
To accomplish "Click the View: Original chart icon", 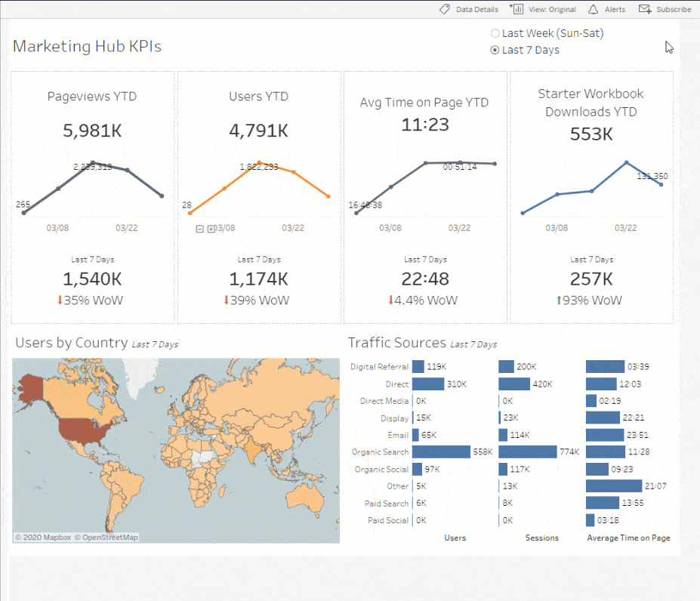I will coord(517,9).
